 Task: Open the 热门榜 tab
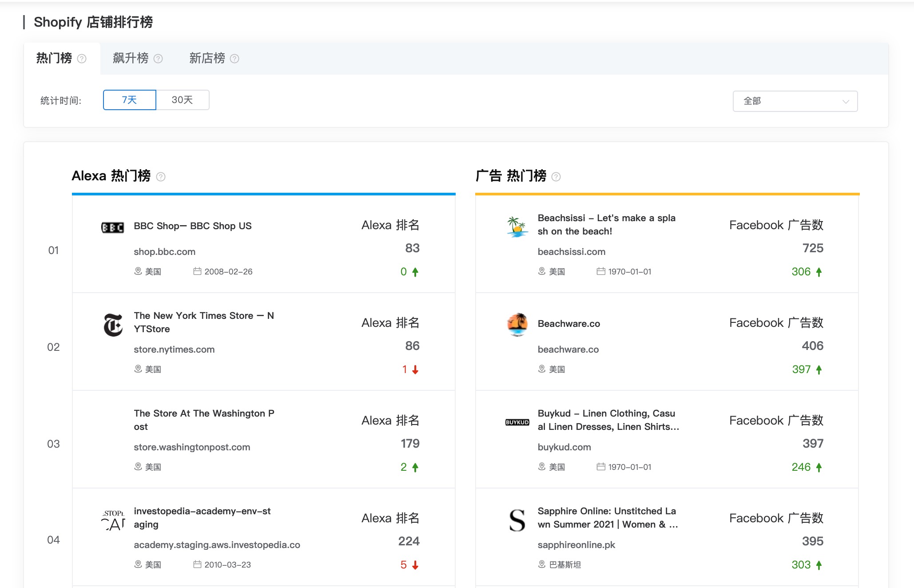pos(54,58)
